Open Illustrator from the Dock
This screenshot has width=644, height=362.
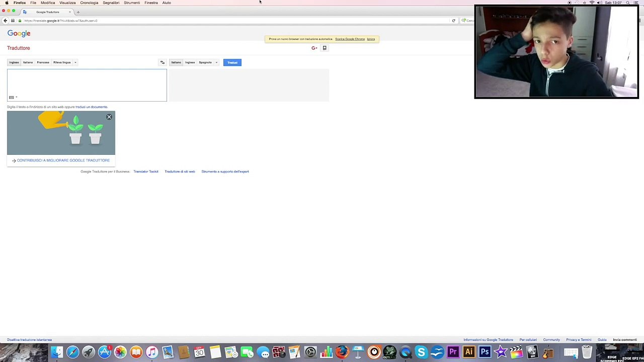tap(469, 352)
